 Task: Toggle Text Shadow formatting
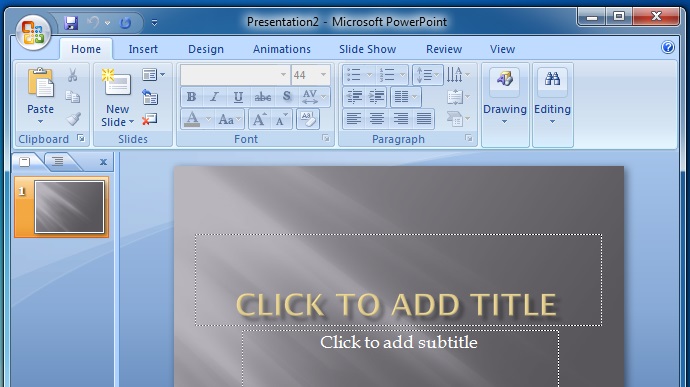(x=286, y=97)
